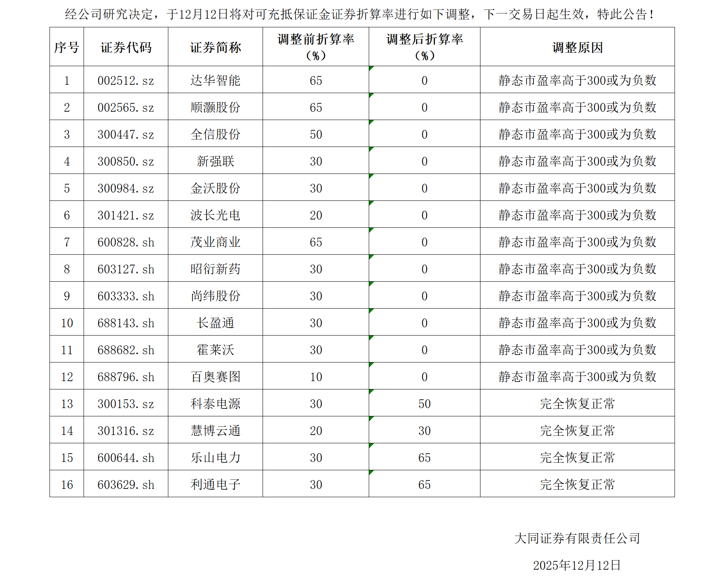Click the date 2025年12月12日 at bottom

pyautogui.click(x=577, y=565)
